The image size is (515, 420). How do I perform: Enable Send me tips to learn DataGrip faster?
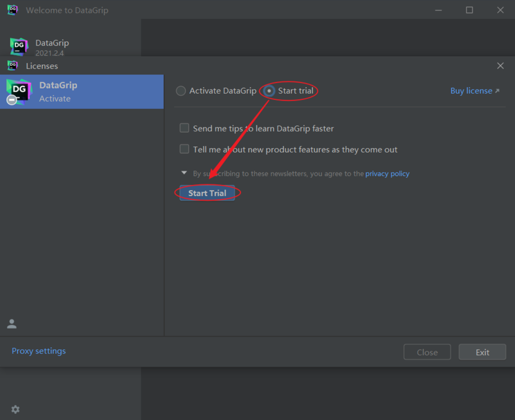pyautogui.click(x=184, y=128)
